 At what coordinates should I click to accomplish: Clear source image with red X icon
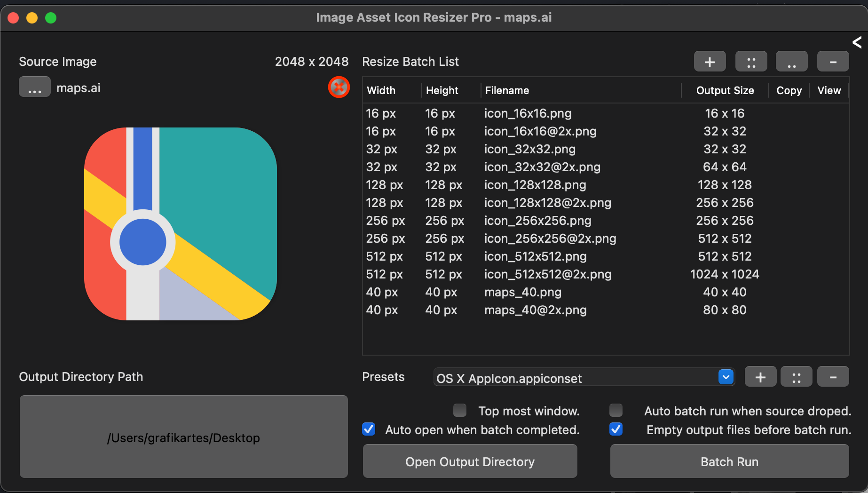339,87
